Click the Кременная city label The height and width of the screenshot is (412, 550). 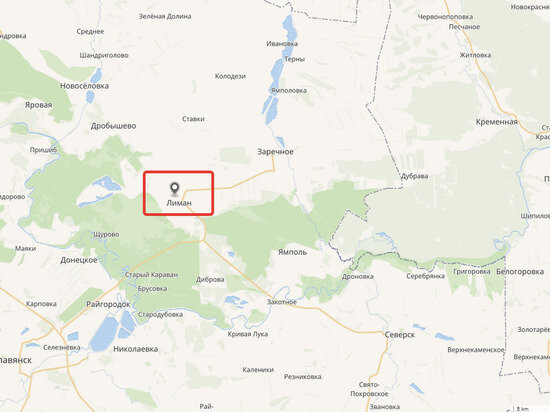[x=496, y=122]
